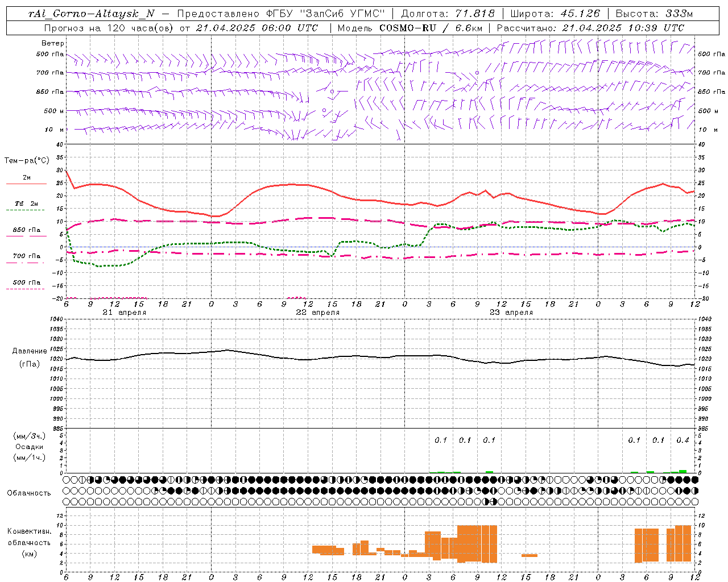This screenshot has height=582, width=728.
Task: Click the date label 21 апреля
Action: click(x=124, y=313)
